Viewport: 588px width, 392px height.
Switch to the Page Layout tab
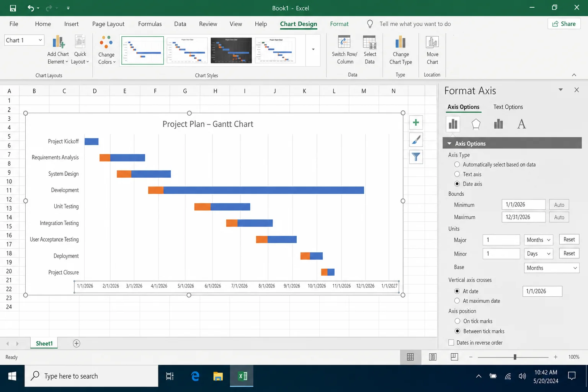108,24
